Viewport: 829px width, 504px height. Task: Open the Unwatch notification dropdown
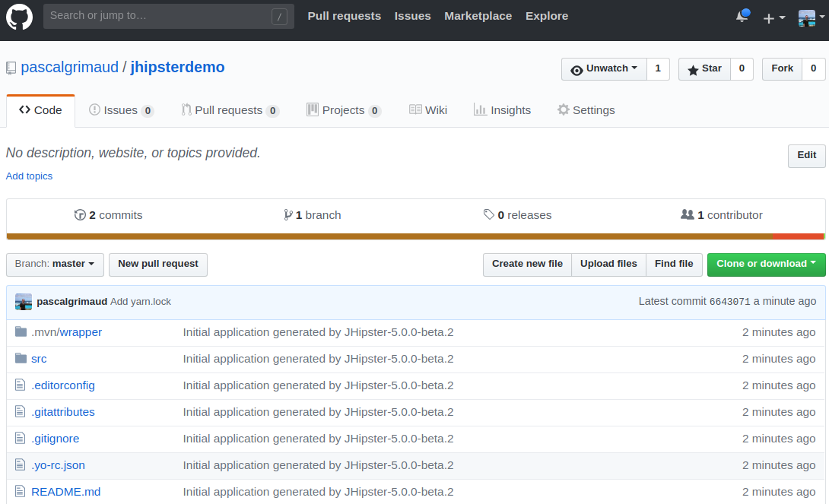coord(604,68)
